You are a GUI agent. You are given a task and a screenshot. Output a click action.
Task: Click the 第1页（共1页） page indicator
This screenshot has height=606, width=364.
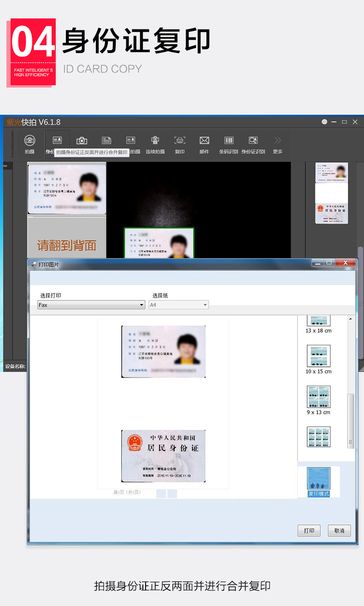click(127, 493)
